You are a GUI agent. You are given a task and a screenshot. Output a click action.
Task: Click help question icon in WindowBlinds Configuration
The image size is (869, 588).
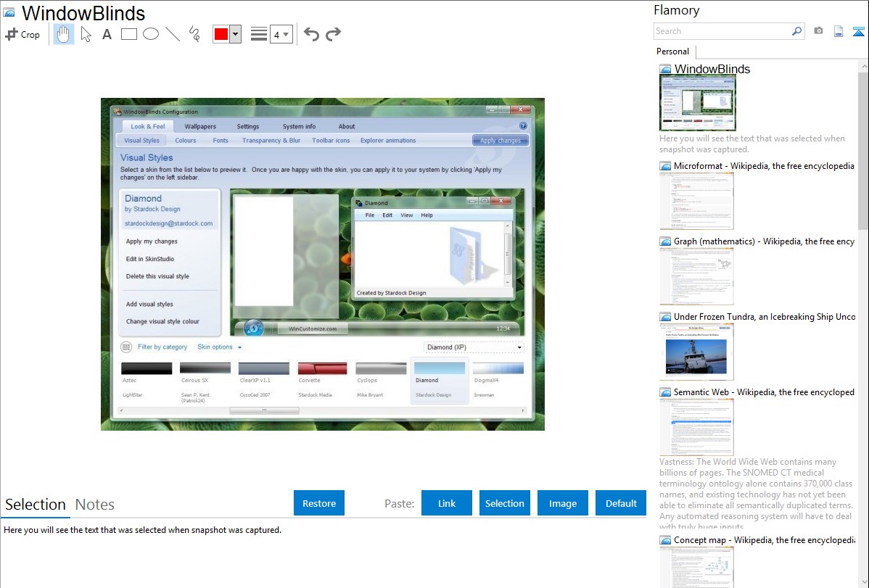[522, 126]
